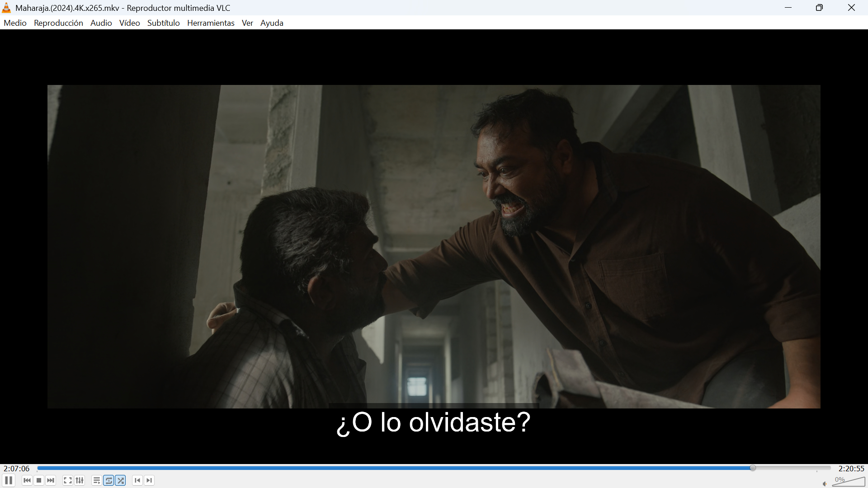The image size is (868, 488).
Task: Open the Vídeo menu
Action: 129,23
